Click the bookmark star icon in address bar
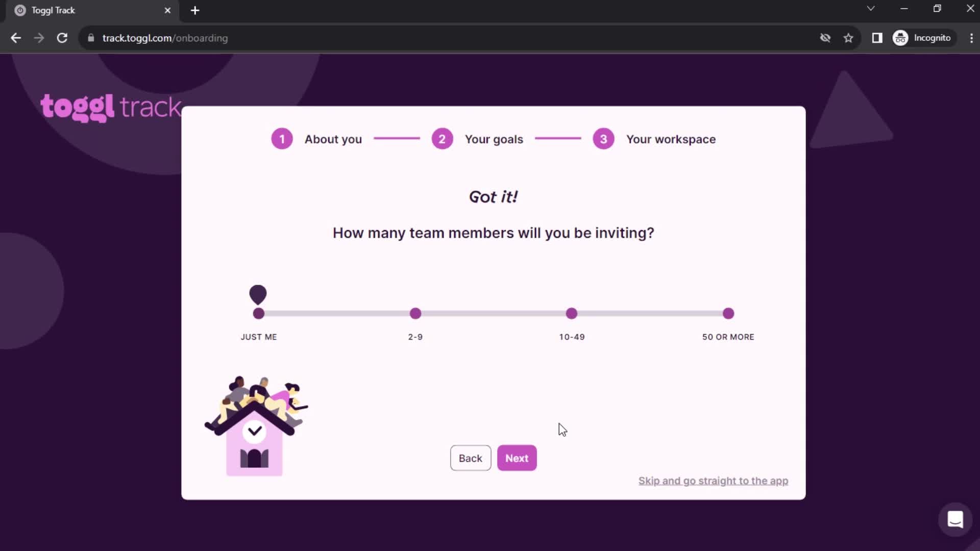Viewport: 980px width, 551px height. (849, 38)
